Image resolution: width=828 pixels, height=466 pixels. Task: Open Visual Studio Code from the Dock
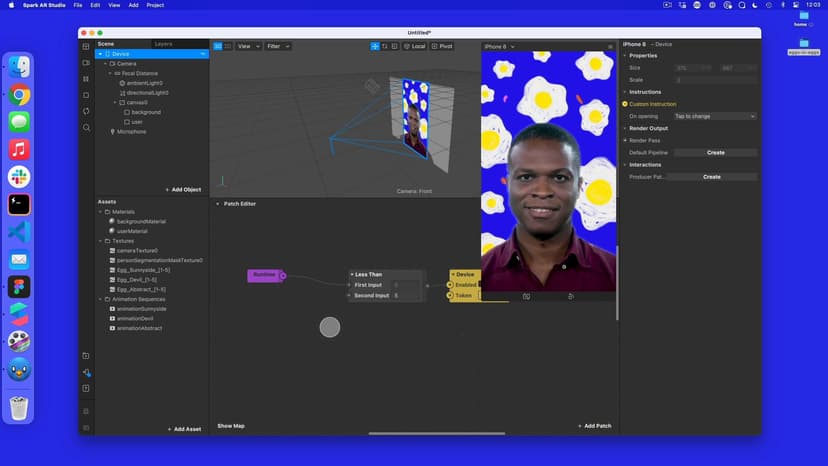pos(19,232)
